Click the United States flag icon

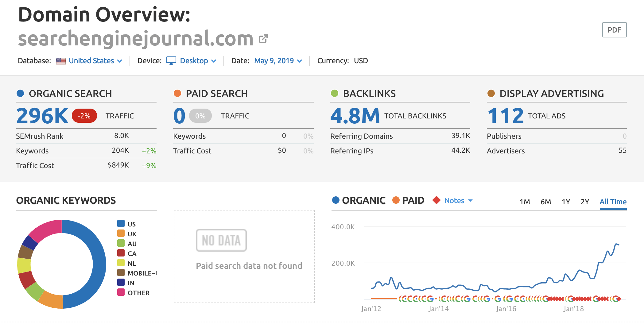pos(61,61)
